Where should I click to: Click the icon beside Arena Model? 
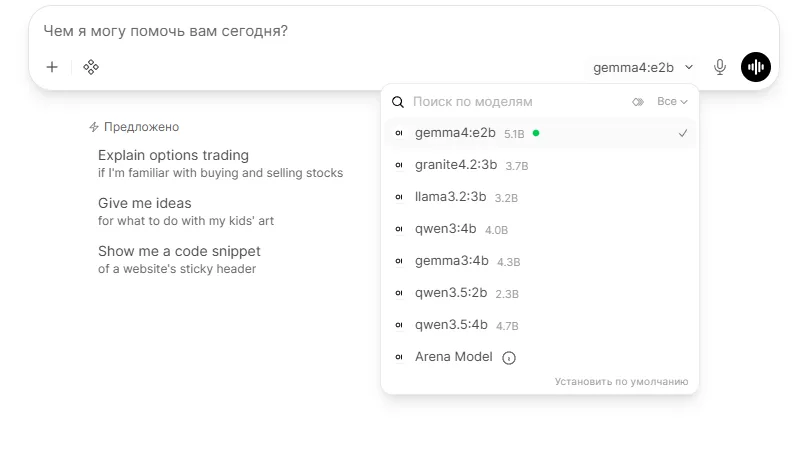click(399, 357)
